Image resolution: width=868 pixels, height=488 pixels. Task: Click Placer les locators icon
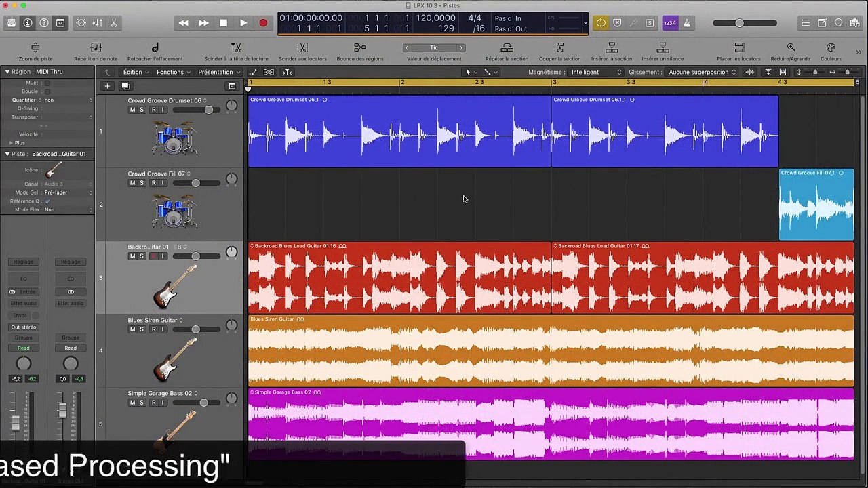(739, 47)
